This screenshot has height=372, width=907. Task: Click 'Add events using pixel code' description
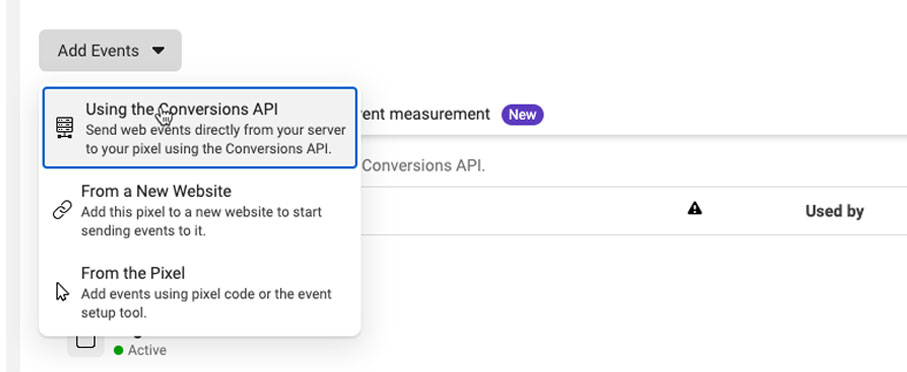pos(206,303)
